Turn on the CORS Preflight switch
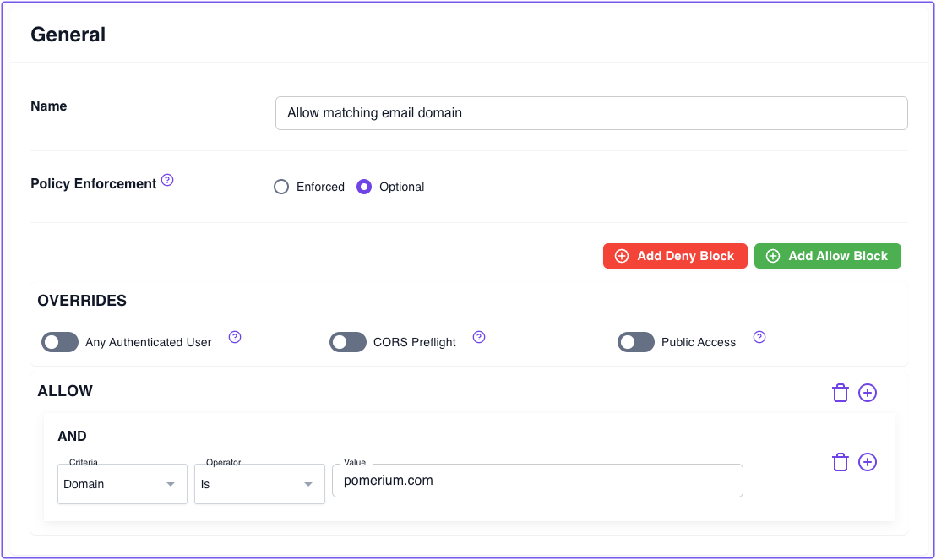Viewport: 936px width, 560px height. (x=348, y=342)
